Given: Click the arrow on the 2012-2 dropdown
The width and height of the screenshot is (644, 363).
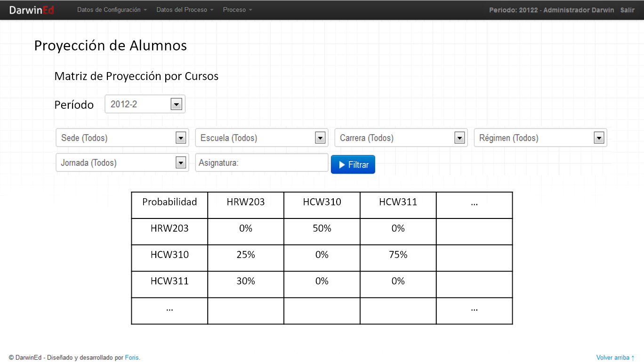Looking at the screenshot, I should point(176,104).
